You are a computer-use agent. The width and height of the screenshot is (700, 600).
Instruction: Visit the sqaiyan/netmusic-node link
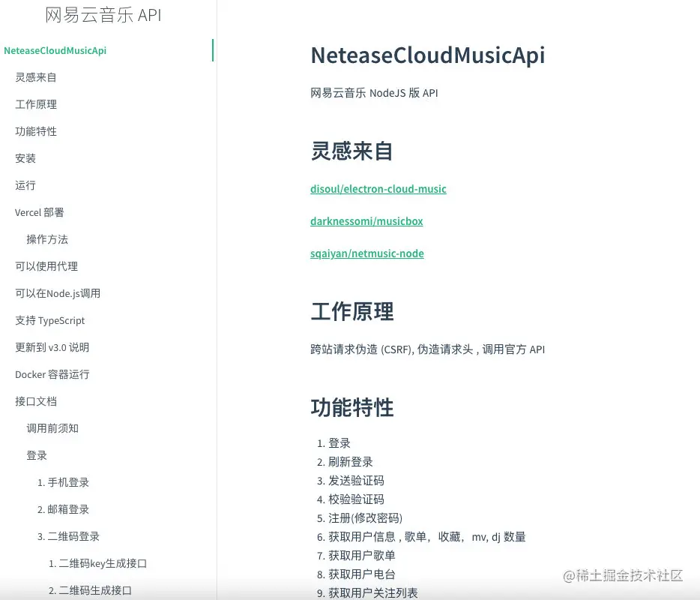pos(367,253)
